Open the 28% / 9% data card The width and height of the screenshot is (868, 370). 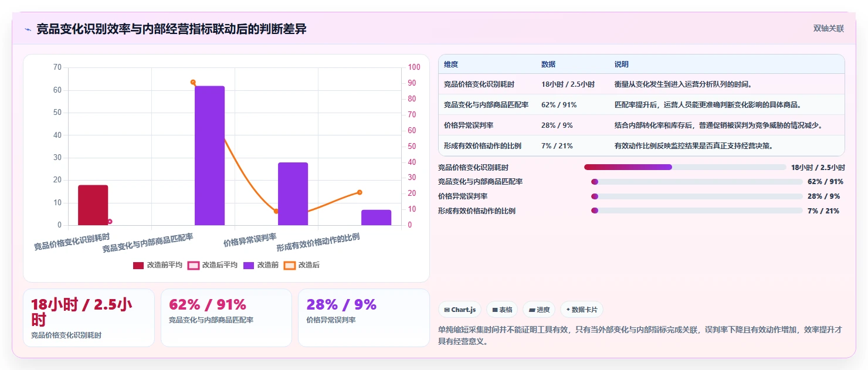click(364, 318)
